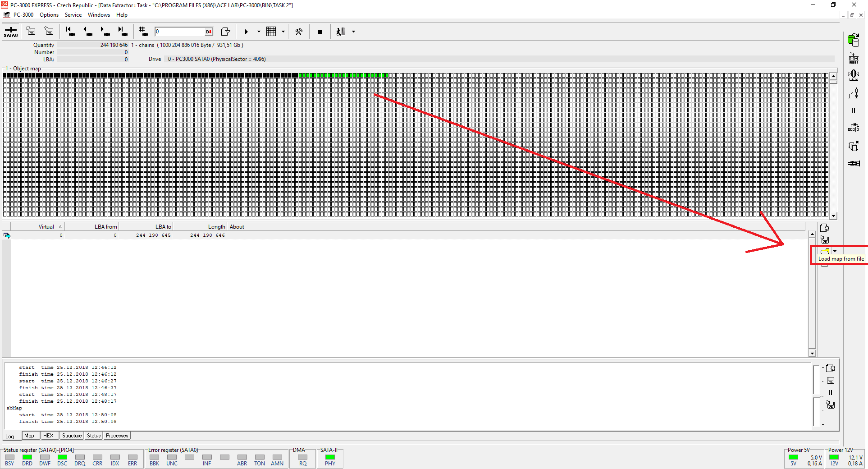Jump to the last map position

click(122, 31)
